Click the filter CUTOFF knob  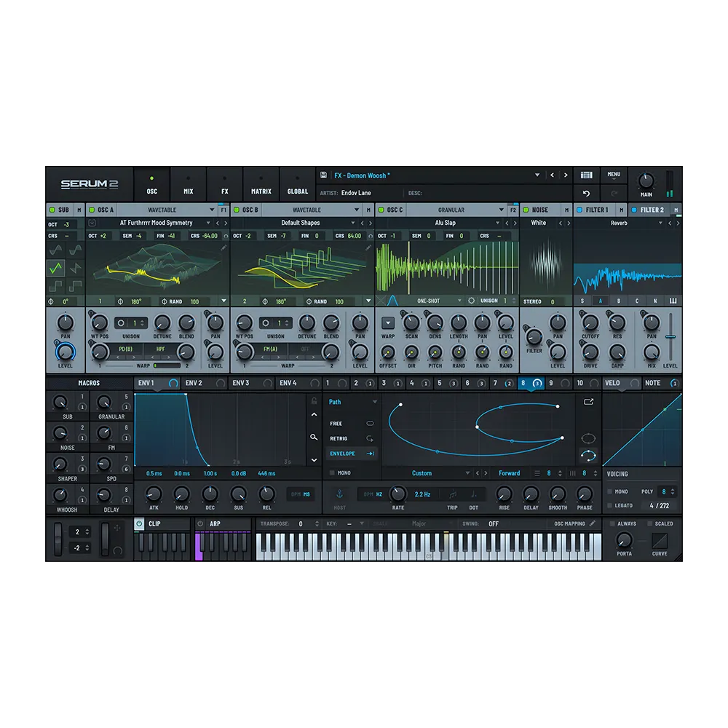(x=590, y=323)
